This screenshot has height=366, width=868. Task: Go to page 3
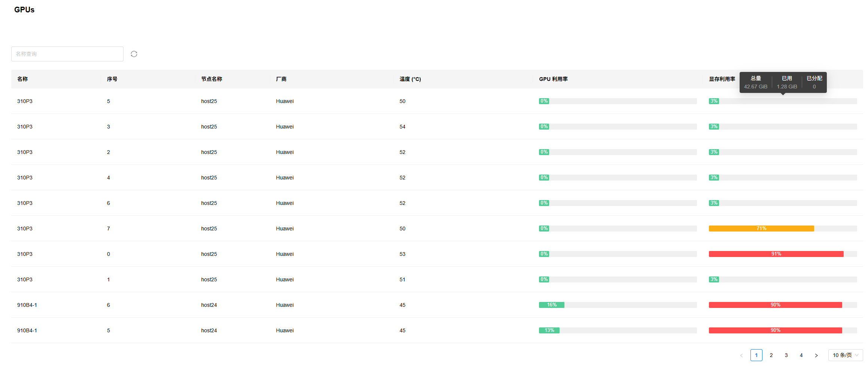click(x=786, y=355)
